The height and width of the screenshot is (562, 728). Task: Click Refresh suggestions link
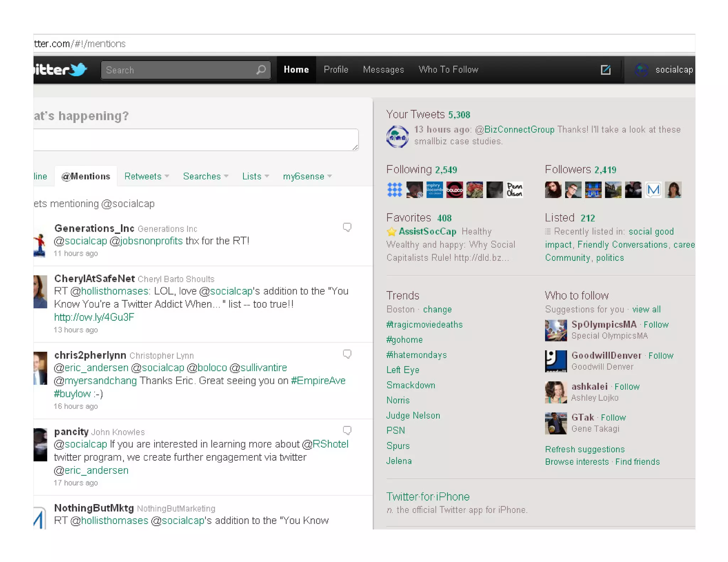coord(584,449)
